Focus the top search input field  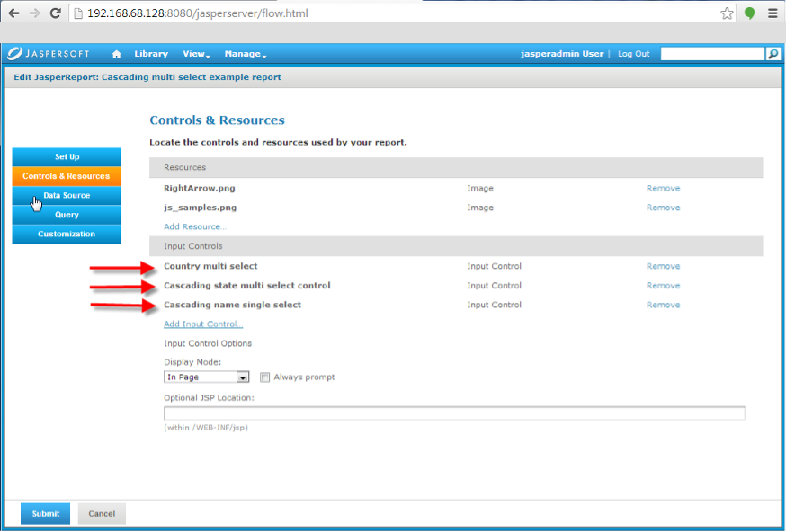[712, 54]
